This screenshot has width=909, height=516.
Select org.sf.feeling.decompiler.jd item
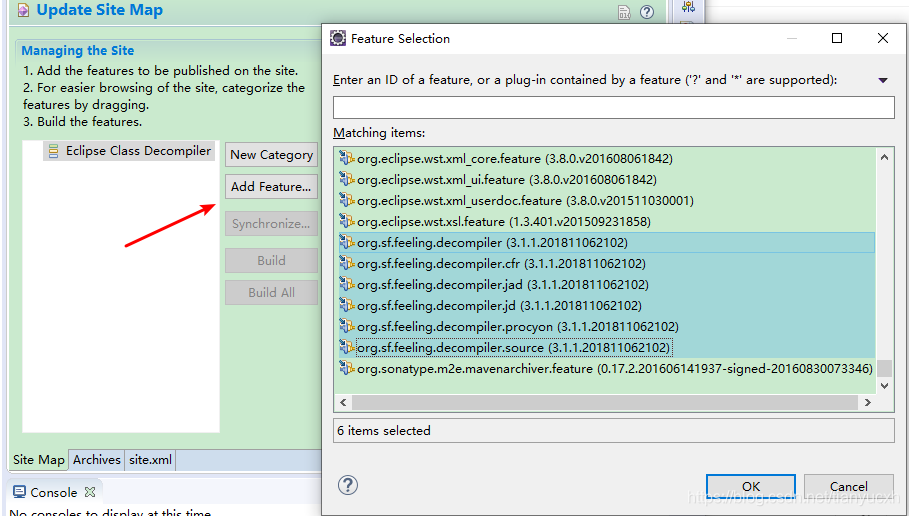click(x=606, y=306)
